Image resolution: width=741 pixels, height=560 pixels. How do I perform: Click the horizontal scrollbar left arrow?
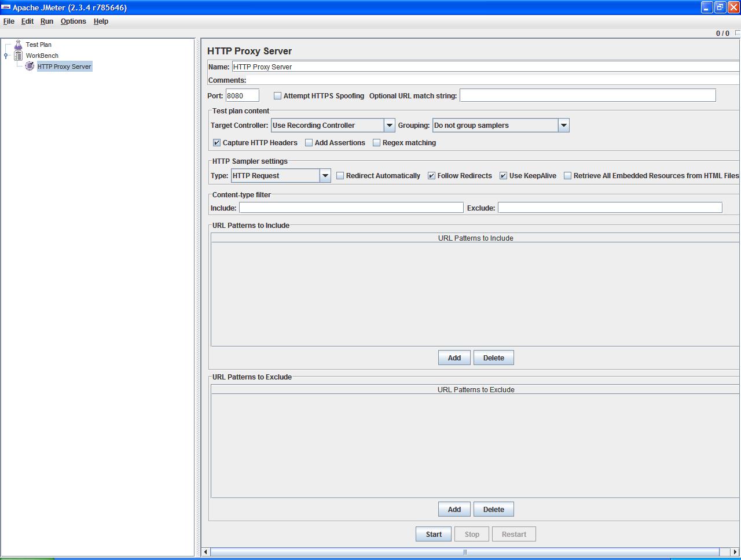tap(206, 552)
